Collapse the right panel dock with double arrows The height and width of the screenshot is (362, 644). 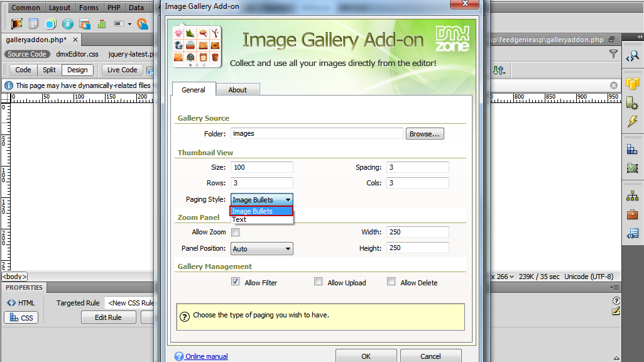tap(640, 36)
